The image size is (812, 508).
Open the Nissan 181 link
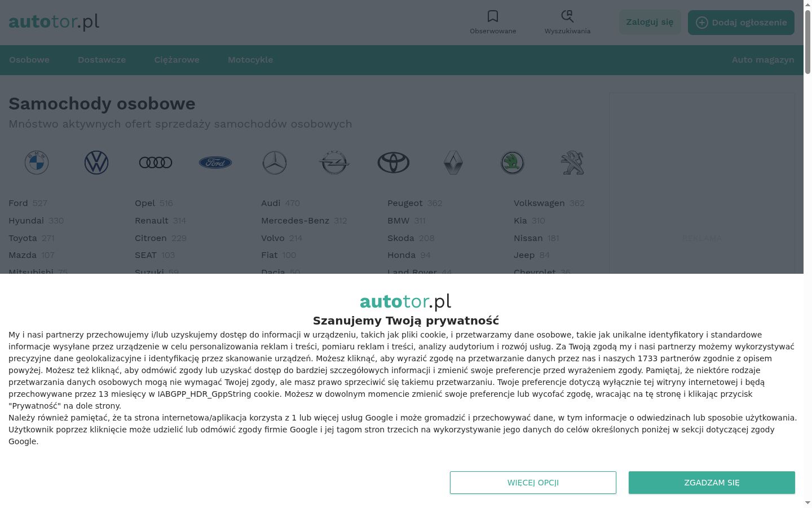tap(536, 238)
